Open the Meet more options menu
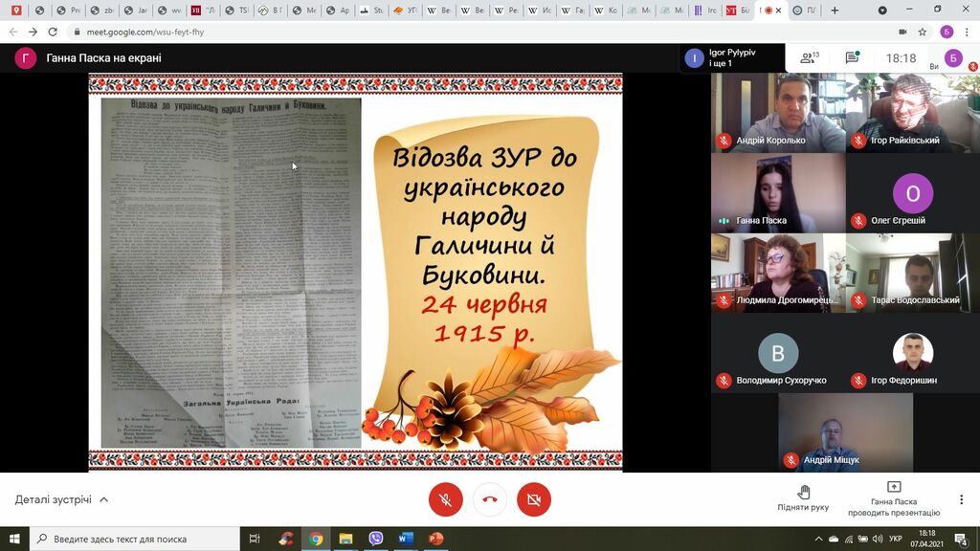 961,499
